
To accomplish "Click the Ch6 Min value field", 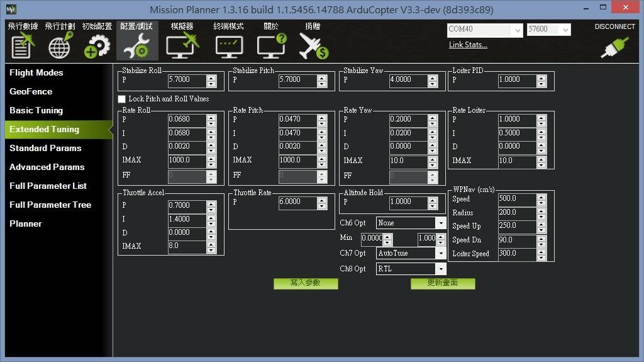I will pos(372,239).
